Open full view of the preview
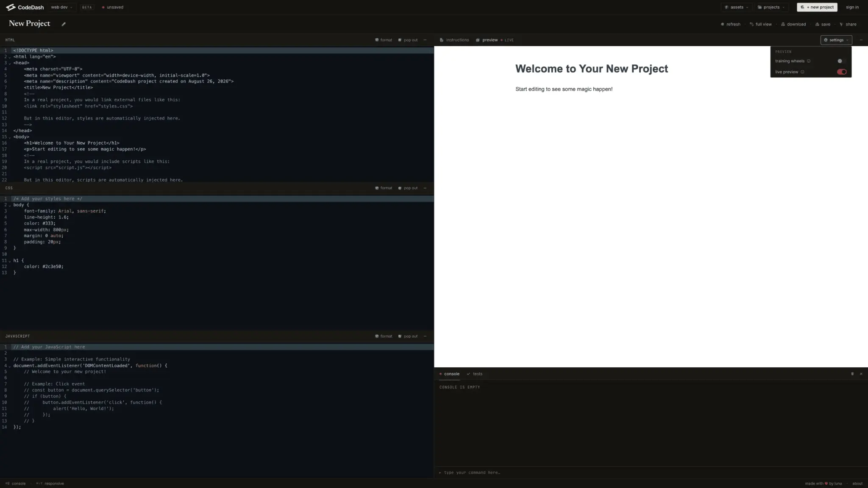The width and height of the screenshot is (868, 488). point(760,25)
